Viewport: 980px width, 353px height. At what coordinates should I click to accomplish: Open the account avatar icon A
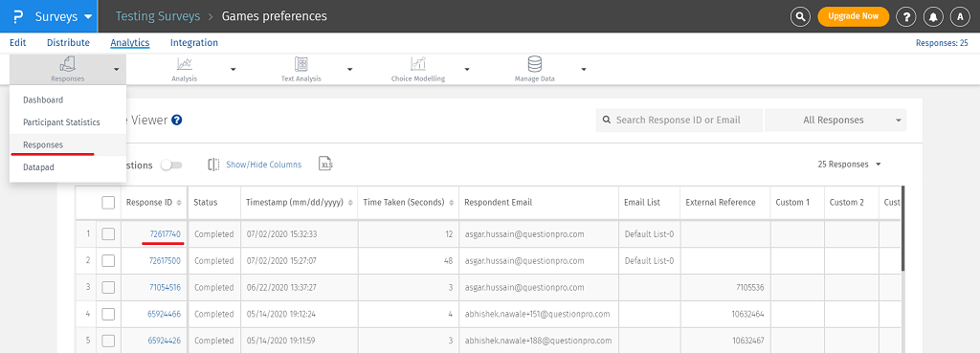pyautogui.click(x=960, y=17)
